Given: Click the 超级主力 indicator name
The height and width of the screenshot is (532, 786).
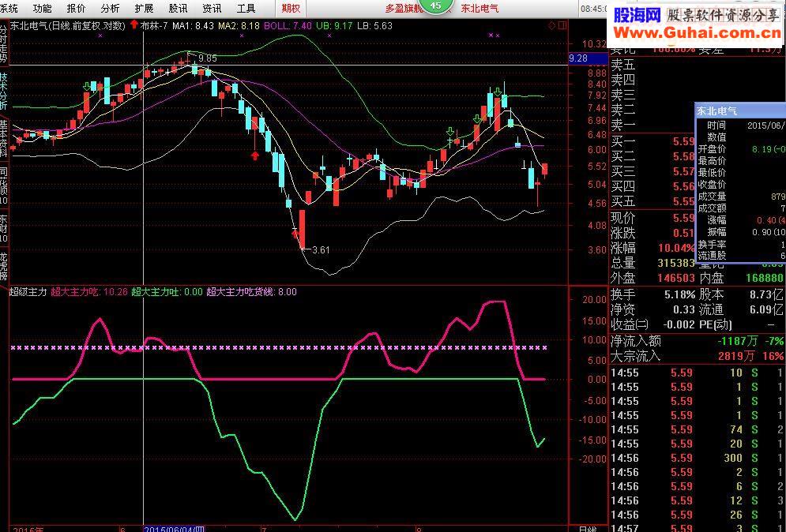Looking at the screenshot, I should point(28,291).
